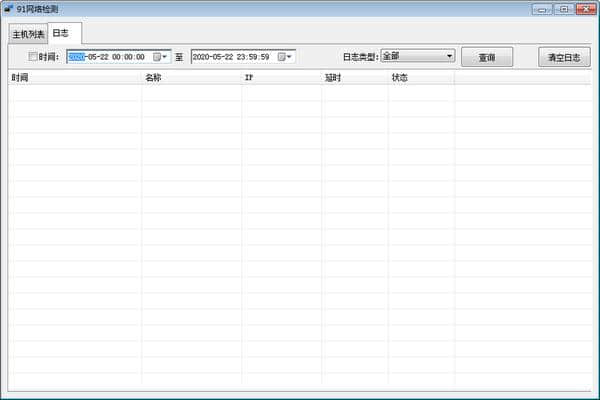This screenshot has height=400, width=600.
Task: Enable the 时间 filter checkbox
Action: pos(33,57)
